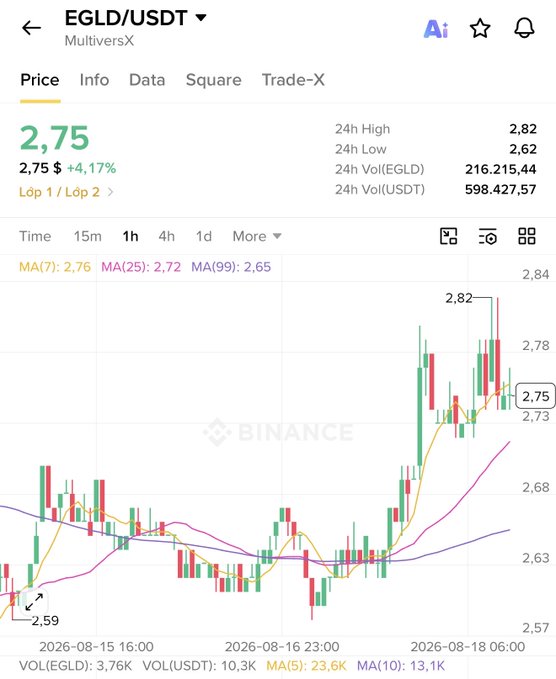Expand chart to fullscreen with arrows icon
The image size is (556, 679).
coord(34,602)
